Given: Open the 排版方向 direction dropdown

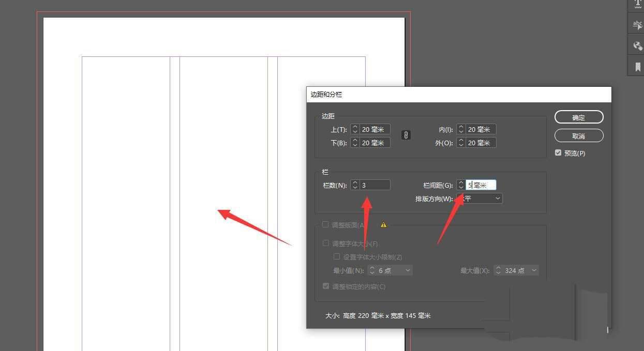Looking at the screenshot, I should pos(480,199).
